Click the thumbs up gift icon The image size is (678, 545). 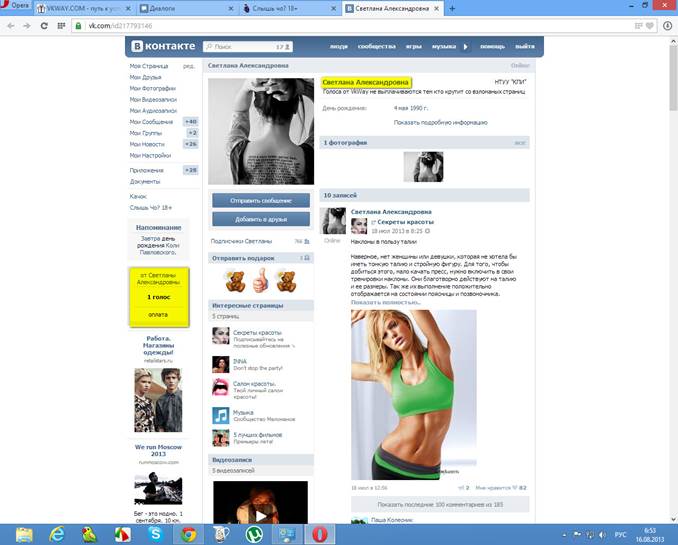(260, 280)
